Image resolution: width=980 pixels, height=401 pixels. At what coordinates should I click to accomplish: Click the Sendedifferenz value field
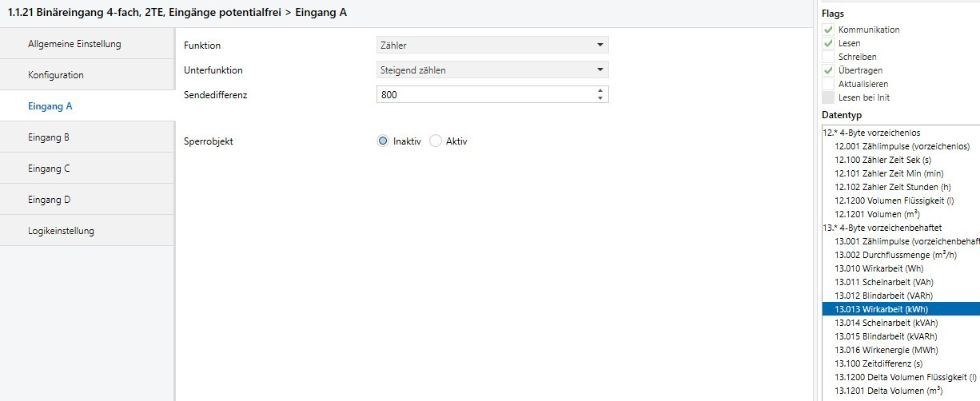click(x=484, y=95)
